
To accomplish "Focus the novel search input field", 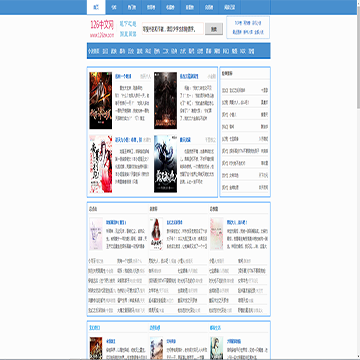I will click(x=173, y=29).
